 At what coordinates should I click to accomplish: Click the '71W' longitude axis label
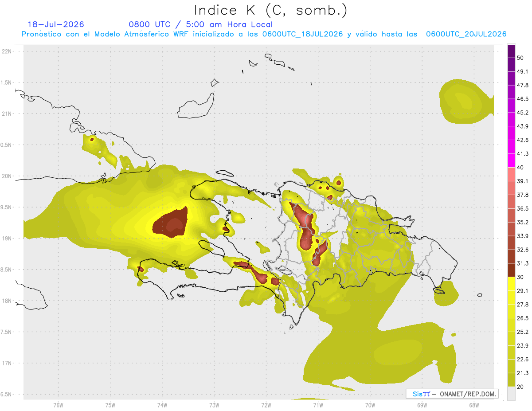[x=318, y=405]
